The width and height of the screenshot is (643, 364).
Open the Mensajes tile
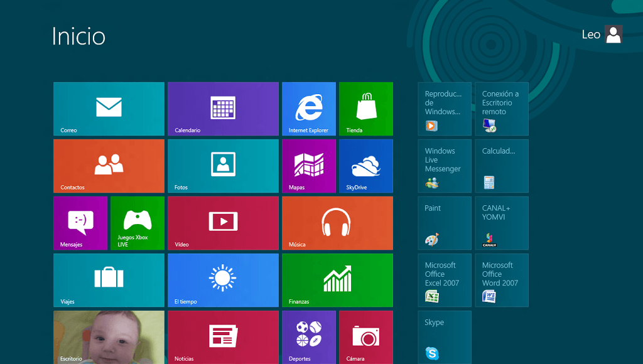coord(80,223)
